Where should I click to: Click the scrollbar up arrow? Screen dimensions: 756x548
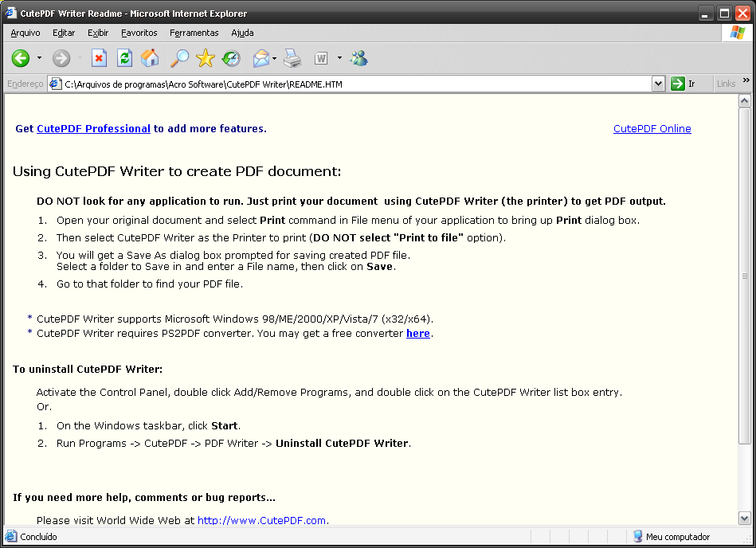coord(744,100)
